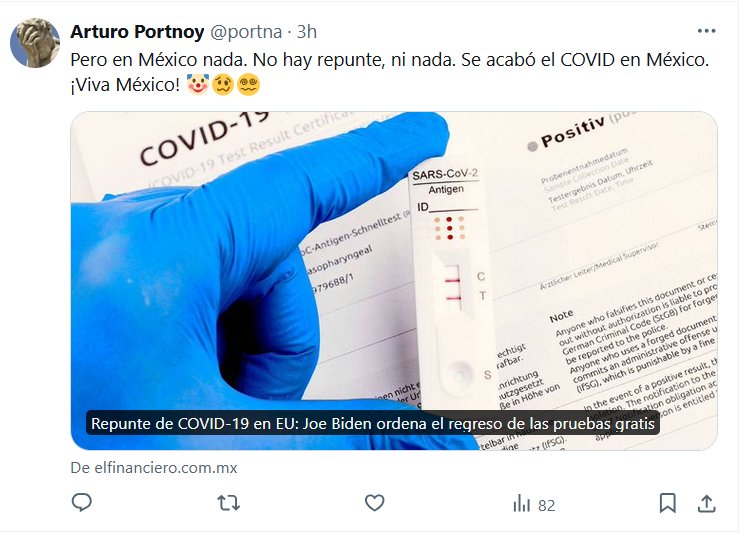Open the view analytics bar-chart icon

[x=521, y=503]
